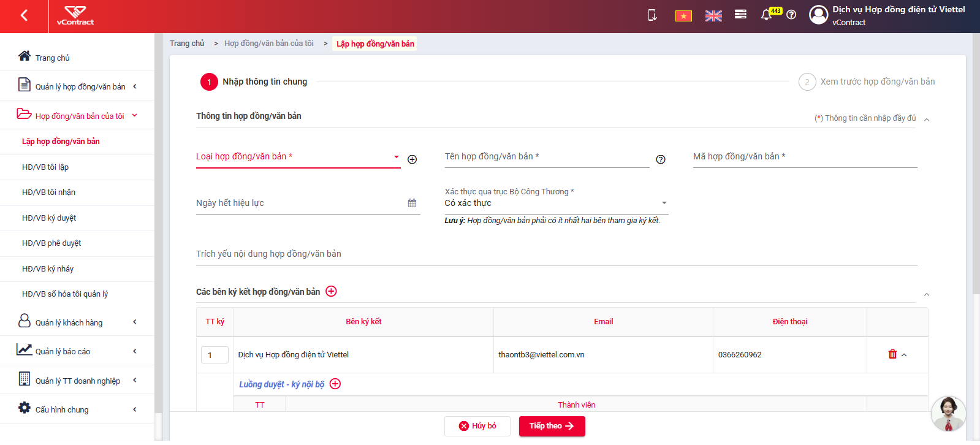Open Xác thực qua trục Bộ Công Thương dropdown
Image resolution: width=980 pixels, height=445 pixels.
point(556,203)
